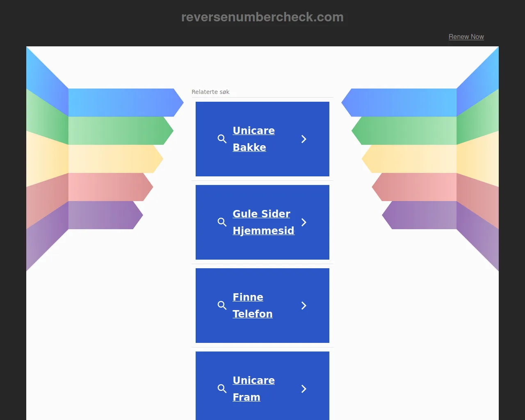Follow the Gule Sider Hjemmesid link
This screenshot has height=420, width=525.
pos(263,222)
